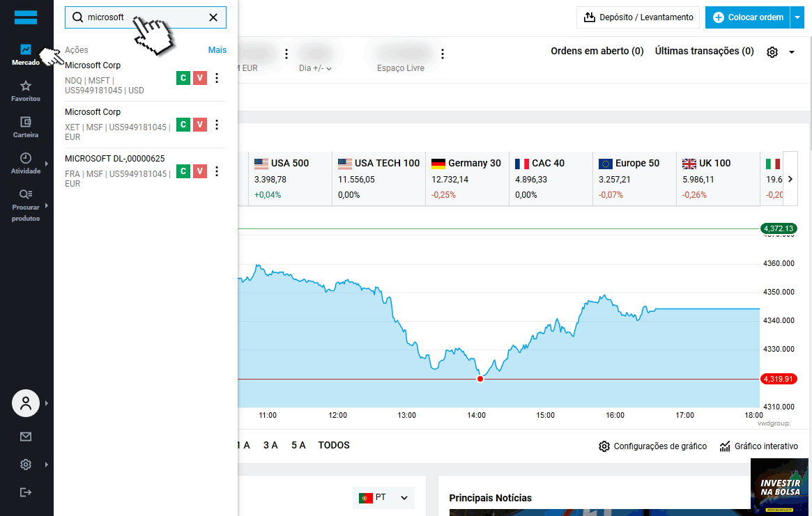Open the Dia +/- dropdown

coord(315,68)
